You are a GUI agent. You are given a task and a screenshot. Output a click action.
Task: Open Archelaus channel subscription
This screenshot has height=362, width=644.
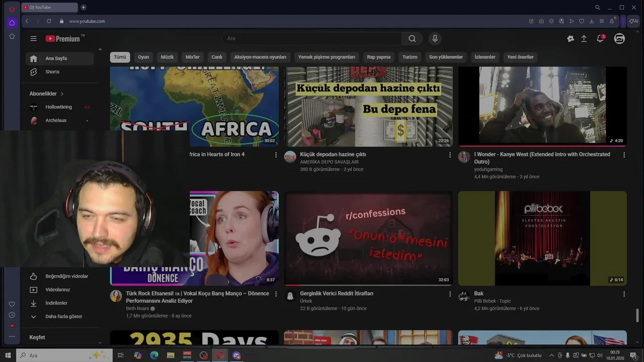(60, 121)
